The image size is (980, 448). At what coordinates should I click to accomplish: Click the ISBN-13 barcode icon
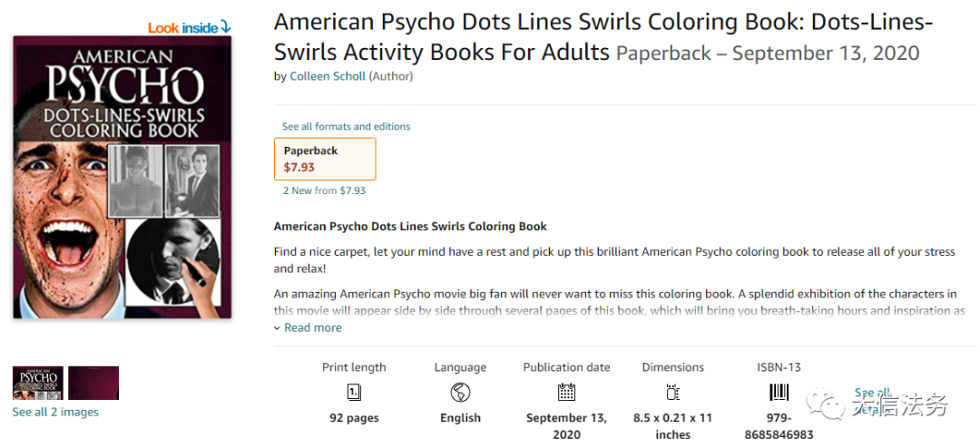click(x=779, y=393)
